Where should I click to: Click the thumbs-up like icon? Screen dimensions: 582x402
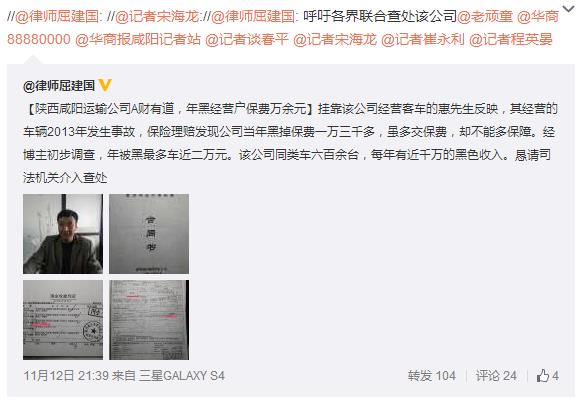543,376
